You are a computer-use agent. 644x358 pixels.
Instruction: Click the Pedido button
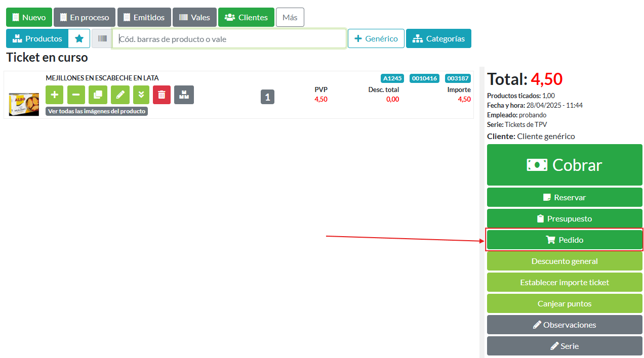(x=565, y=240)
